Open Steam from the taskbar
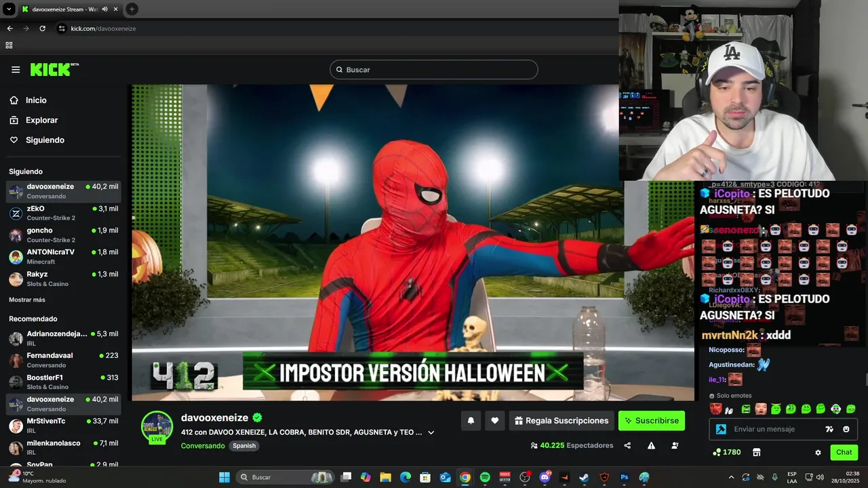 click(x=585, y=477)
